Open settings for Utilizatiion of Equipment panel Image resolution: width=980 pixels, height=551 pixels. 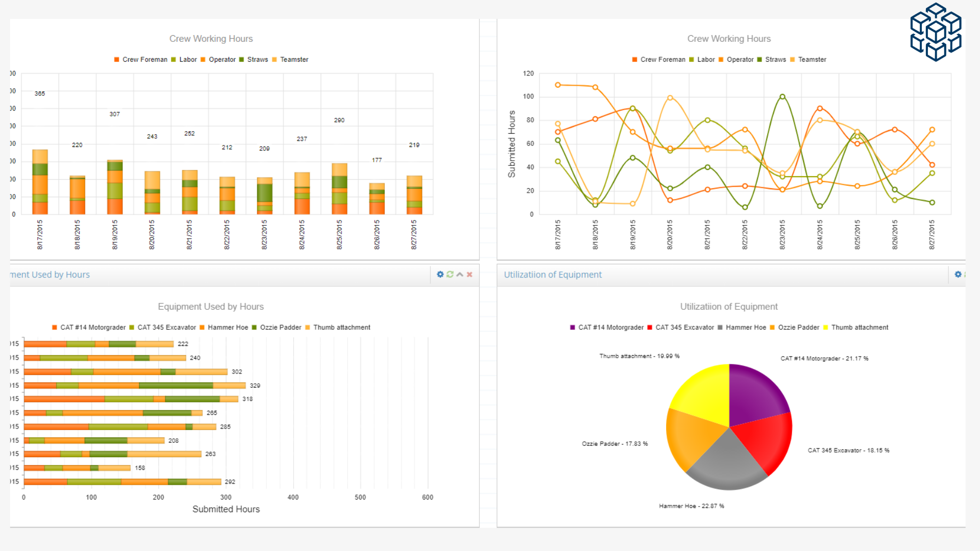coord(958,274)
